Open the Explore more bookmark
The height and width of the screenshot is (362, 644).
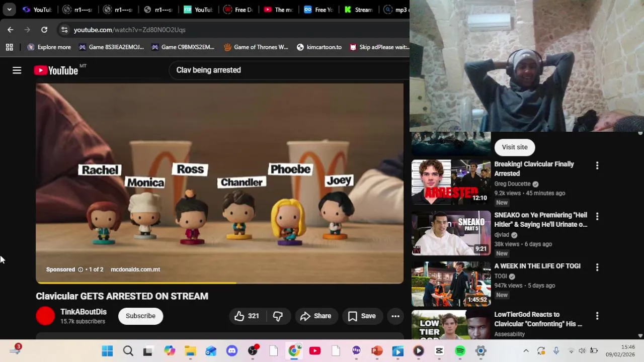49,47
